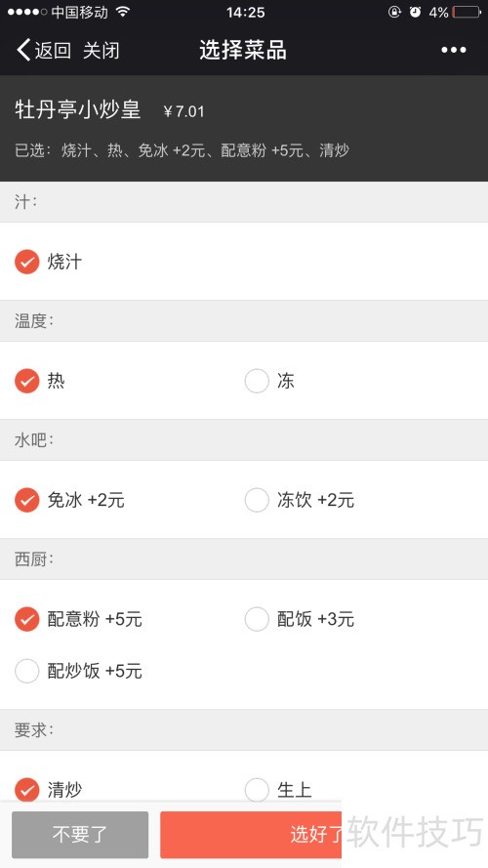Screen dimensions: 488x868
Task: Tap the 牡丹亭小炒皇 dish title
Action: (77, 109)
